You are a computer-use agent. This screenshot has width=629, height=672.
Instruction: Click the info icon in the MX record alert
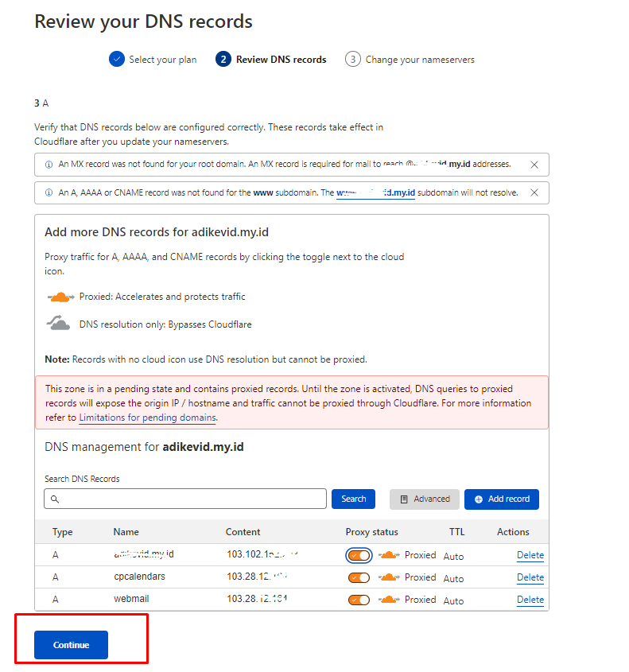point(49,165)
